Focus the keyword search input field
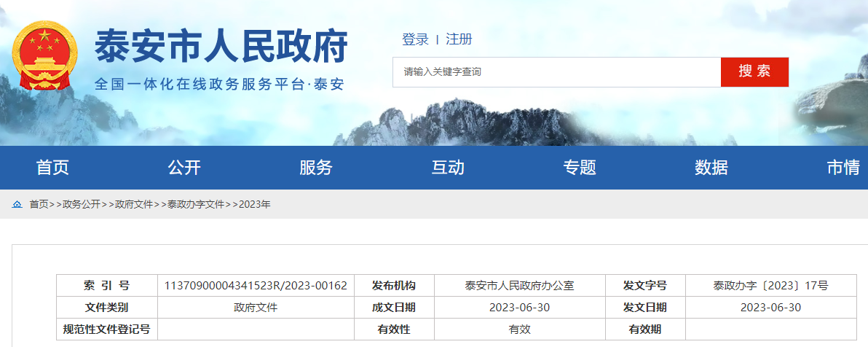 click(x=556, y=72)
